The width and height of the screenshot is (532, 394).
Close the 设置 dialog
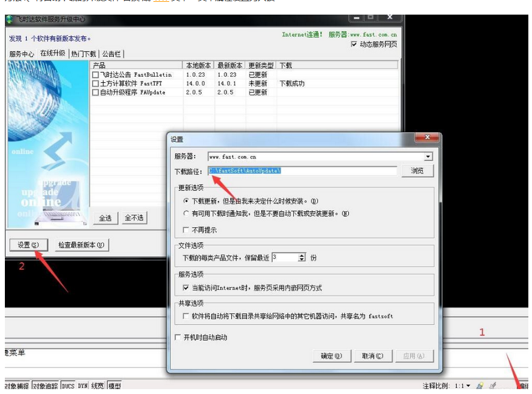427,137
